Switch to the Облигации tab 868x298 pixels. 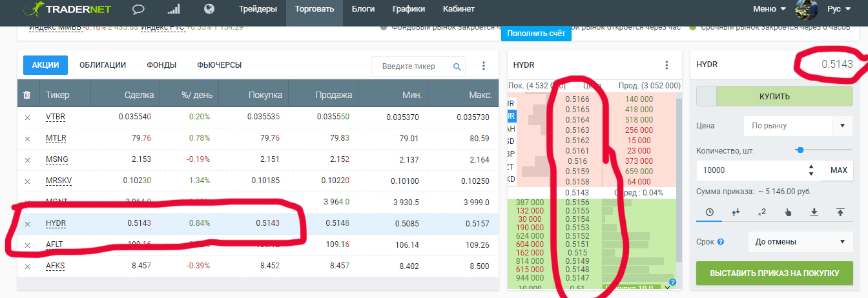click(103, 65)
